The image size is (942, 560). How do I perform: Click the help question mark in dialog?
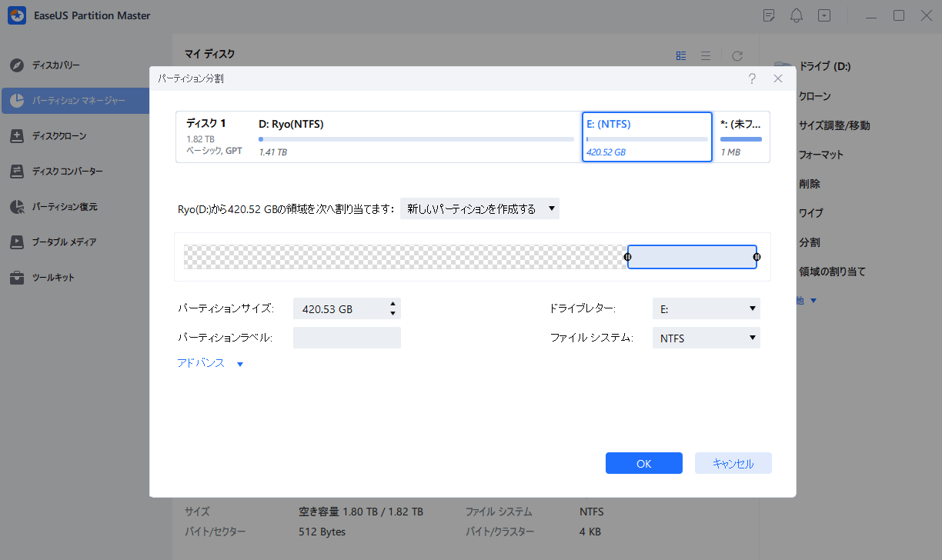(x=751, y=78)
